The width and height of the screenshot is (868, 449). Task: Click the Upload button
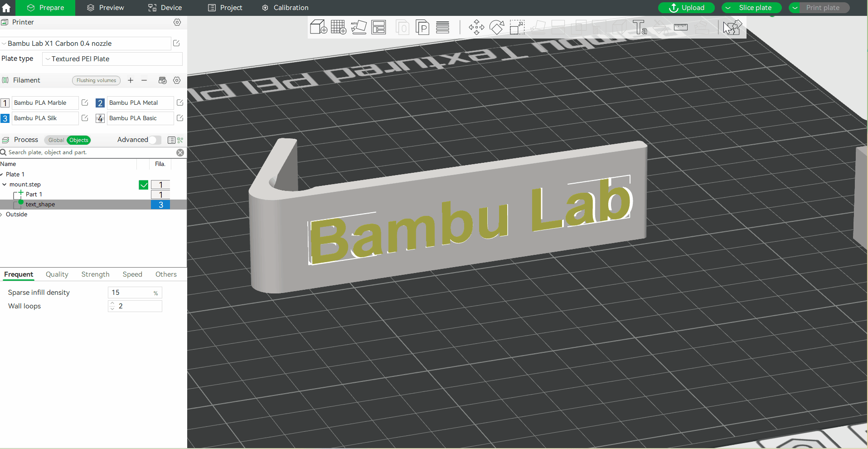pyautogui.click(x=686, y=8)
